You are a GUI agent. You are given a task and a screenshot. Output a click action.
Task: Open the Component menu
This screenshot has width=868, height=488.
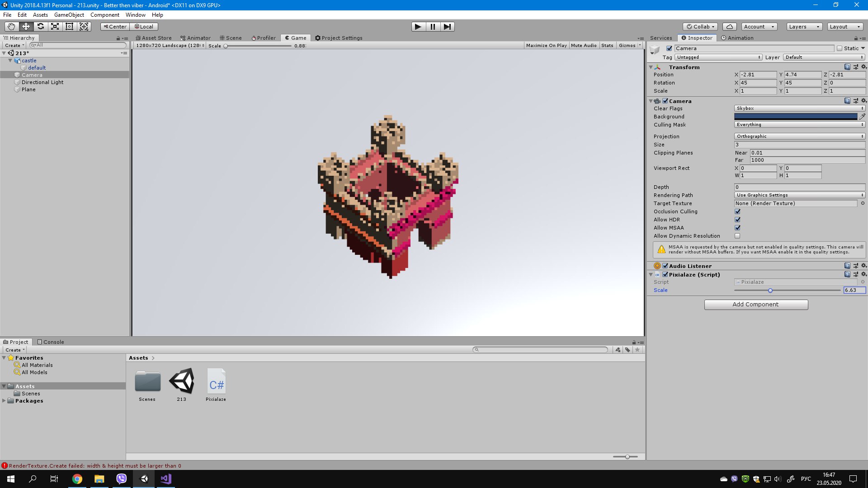(105, 15)
